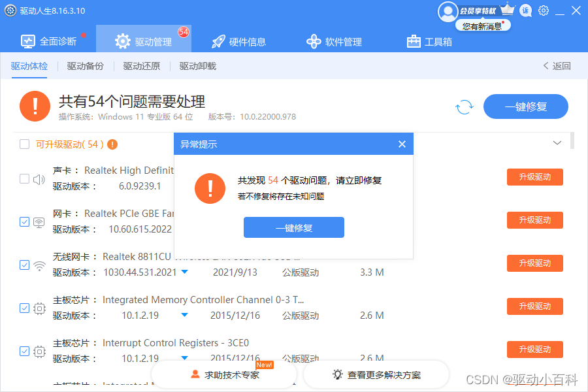The width and height of the screenshot is (588, 392).
Task: Click the top-right 一键修复 button
Action: point(526,106)
